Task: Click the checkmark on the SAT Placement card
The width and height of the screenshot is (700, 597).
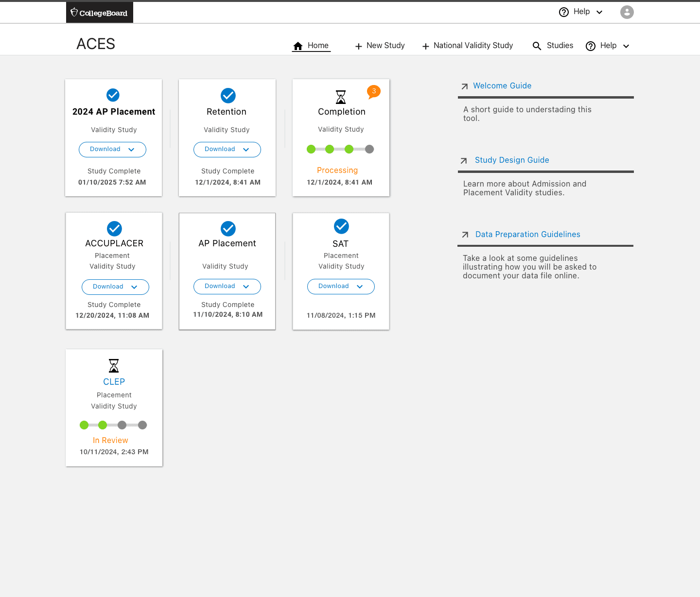Action: [x=341, y=226]
